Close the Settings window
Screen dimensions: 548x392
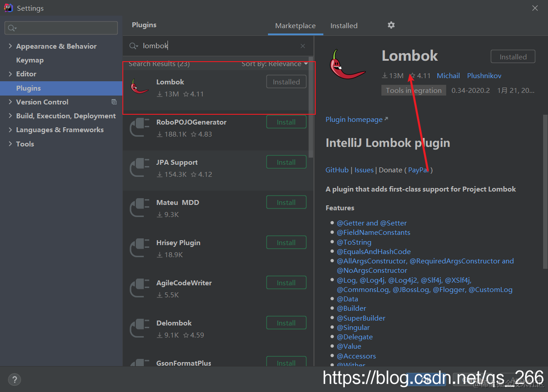(x=535, y=8)
